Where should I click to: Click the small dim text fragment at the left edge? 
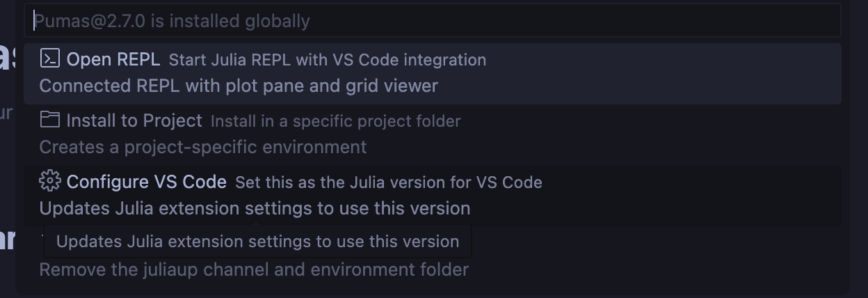tap(6, 112)
